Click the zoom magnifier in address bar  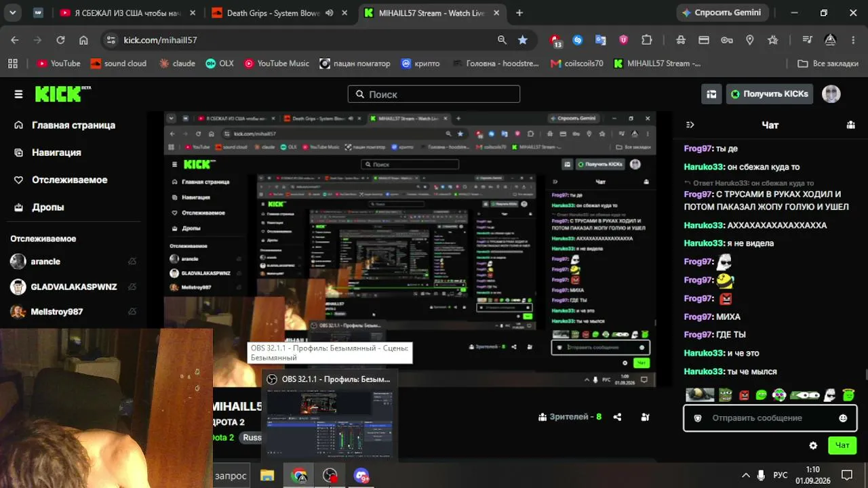click(x=502, y=40)
